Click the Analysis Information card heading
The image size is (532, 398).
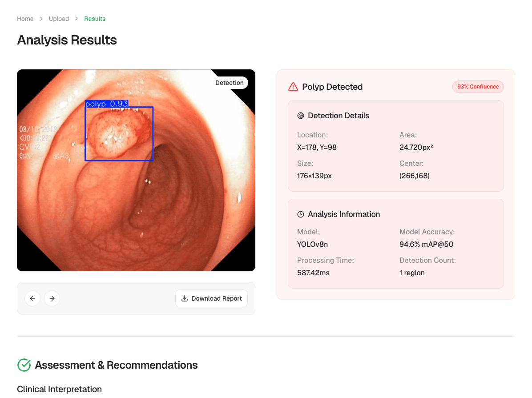(344, 214)
